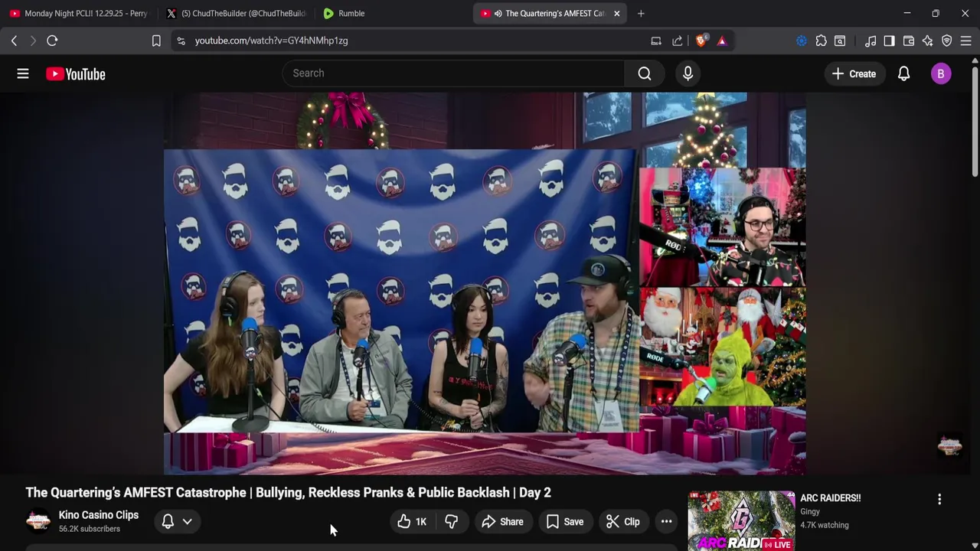Open the ARC RAIDERS!! video title link
This screenshot has width=980, height=551.
(x=830, y=498)
